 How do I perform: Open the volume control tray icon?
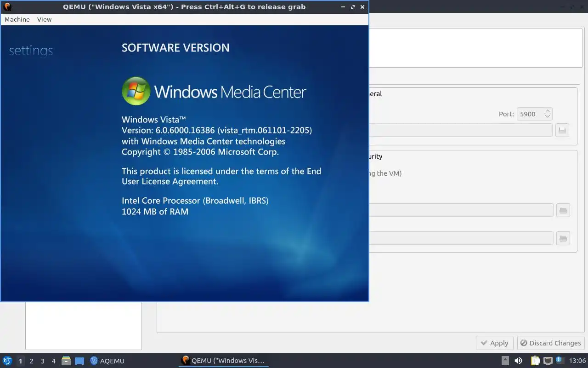pos(518,361)
